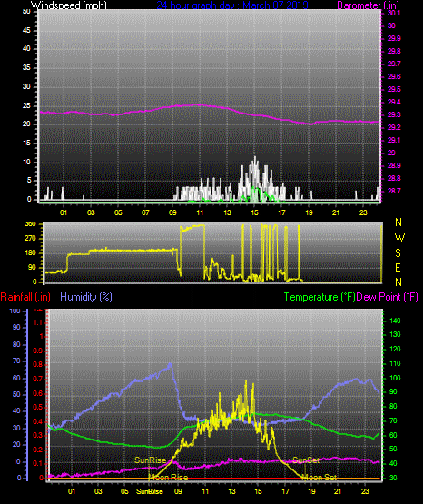Viewport: 423px width, 504px height.
Task: Click the rainfall axis value 0.9
Action: coord(37,351)
